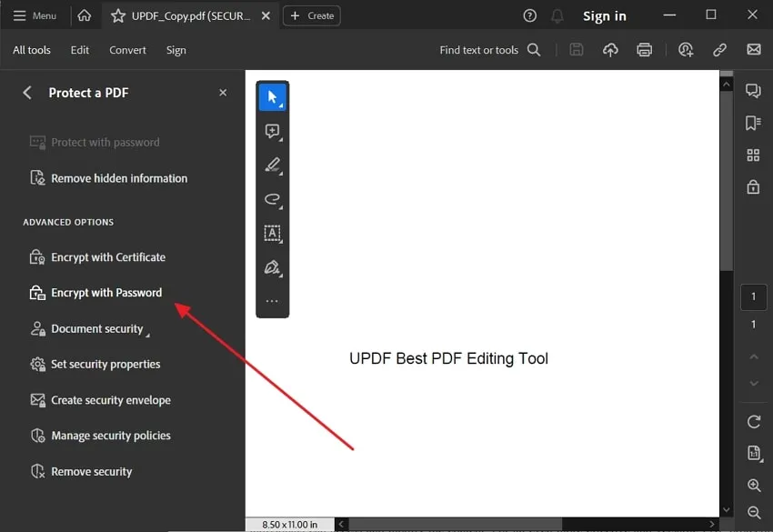
Task: Click the Print document icon
Action: point(645,49)
